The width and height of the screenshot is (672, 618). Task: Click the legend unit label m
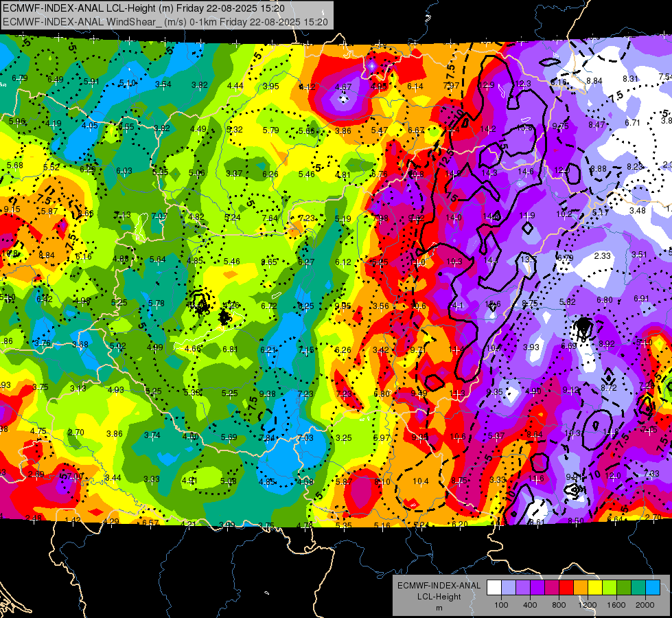tap(439, 608)
